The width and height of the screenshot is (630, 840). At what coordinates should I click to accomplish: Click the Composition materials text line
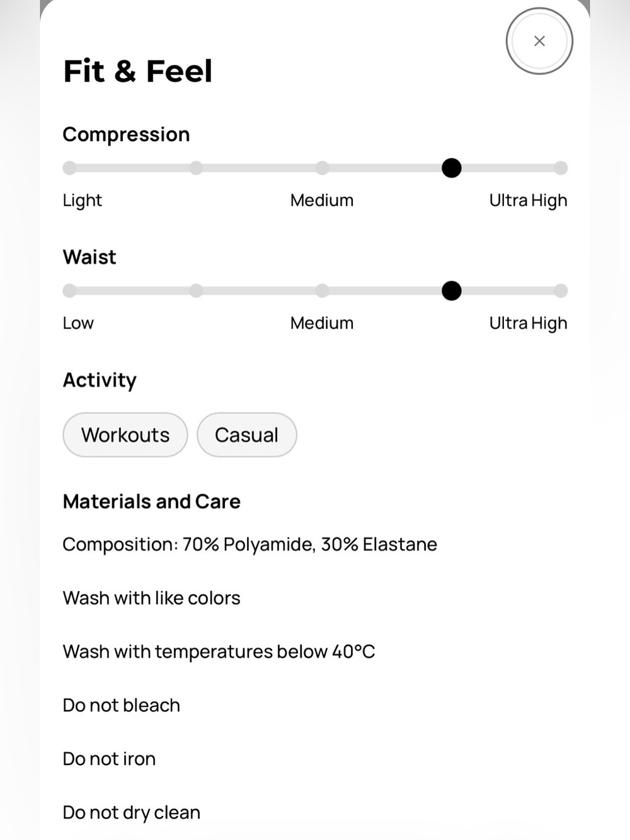pyautogui.click(x=250, y=544)
